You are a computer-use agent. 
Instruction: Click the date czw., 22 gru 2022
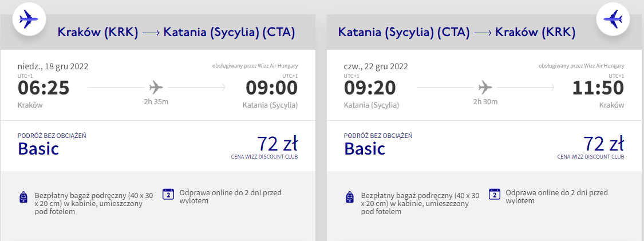pos(376,66)
